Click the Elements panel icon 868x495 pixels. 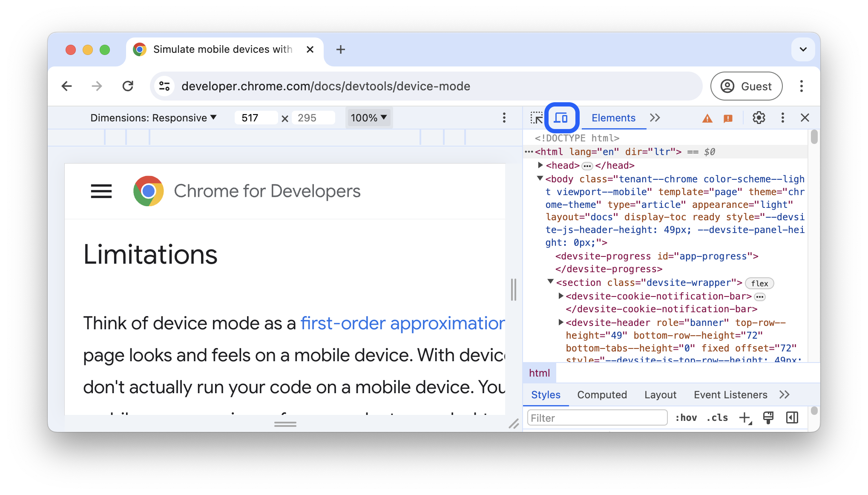[x=613, y=117]
